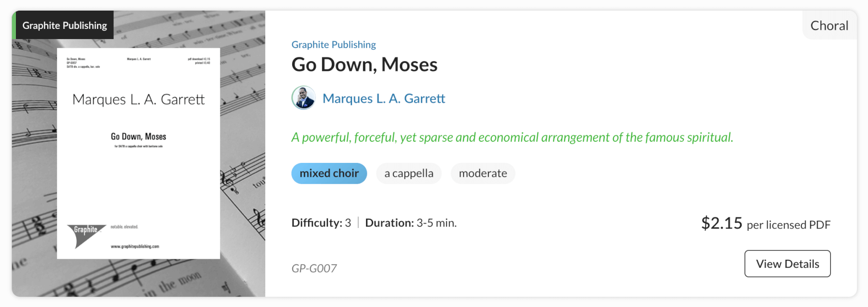Select the mixed choir tag
Image resolution: width=868 pixels, height=307 pixels.
329,174
